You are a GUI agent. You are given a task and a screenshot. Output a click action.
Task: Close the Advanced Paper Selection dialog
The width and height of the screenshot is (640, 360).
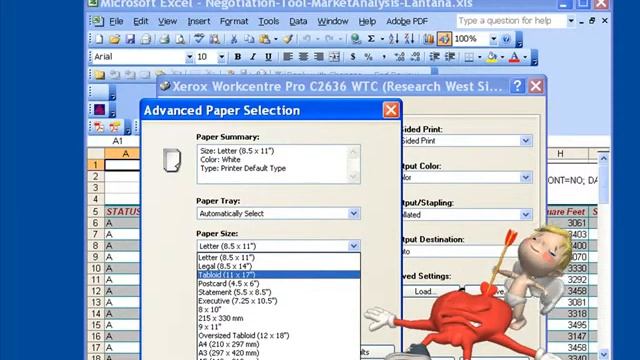(391, 110)
